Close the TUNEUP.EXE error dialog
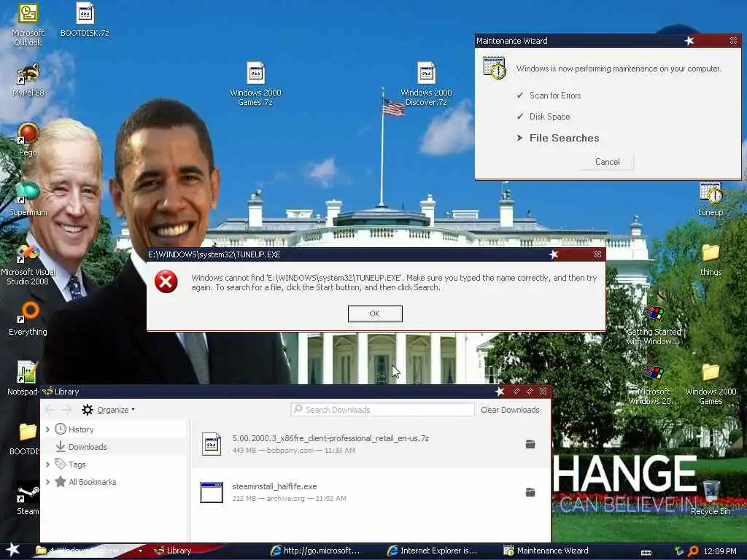 click(x=597, y=254)
